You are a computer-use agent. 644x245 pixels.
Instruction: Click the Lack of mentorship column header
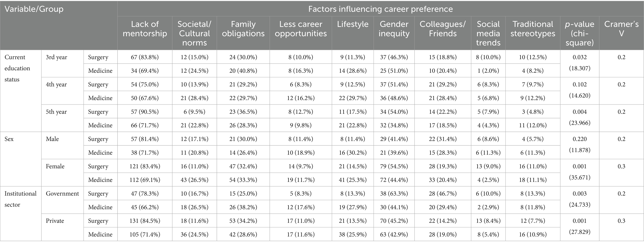coord(145,29)
